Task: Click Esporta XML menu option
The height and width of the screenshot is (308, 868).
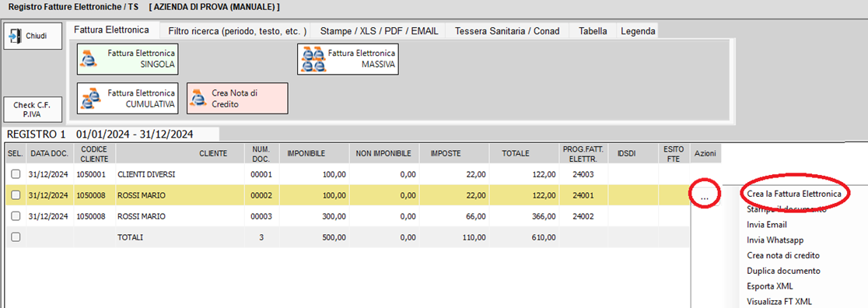Action: [770, 286]
